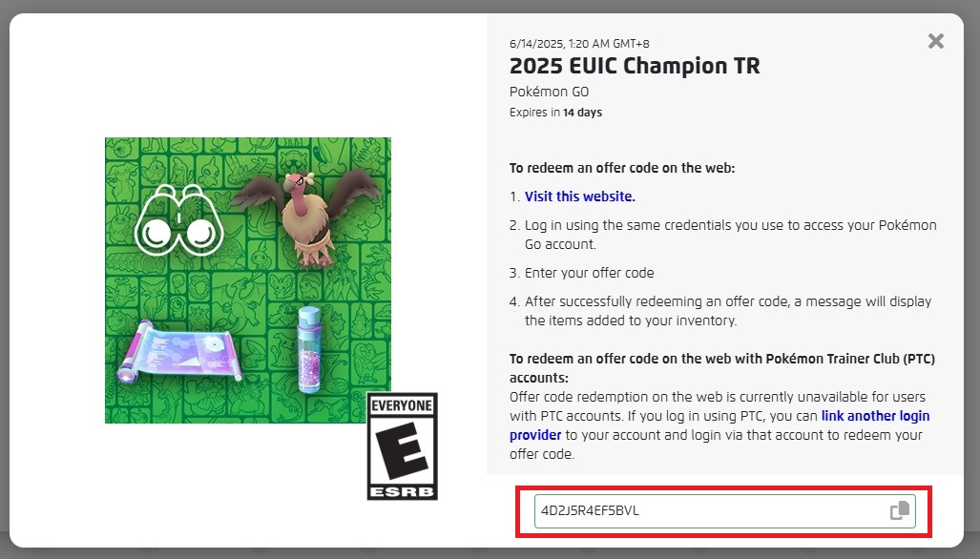
Task: Copy the offer code to clipboard
Action: [899, 510]
